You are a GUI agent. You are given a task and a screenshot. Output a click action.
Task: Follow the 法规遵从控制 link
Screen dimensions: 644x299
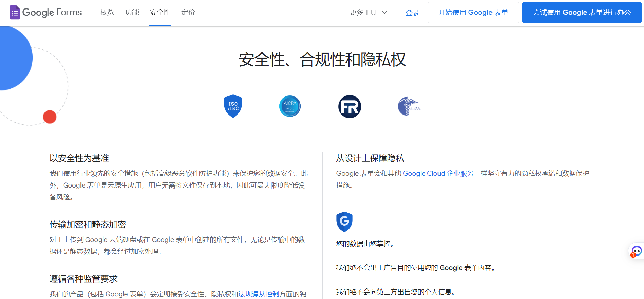(259, 294)
